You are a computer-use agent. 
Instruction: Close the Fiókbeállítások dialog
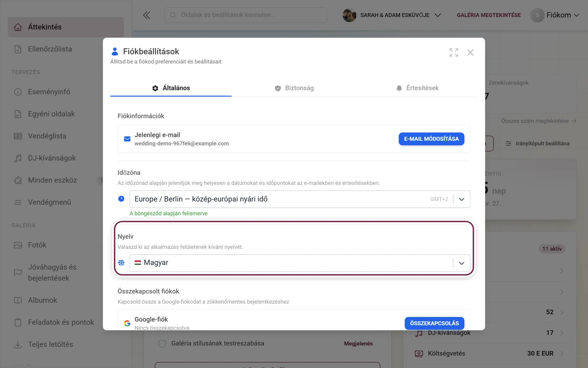[470, 52]
